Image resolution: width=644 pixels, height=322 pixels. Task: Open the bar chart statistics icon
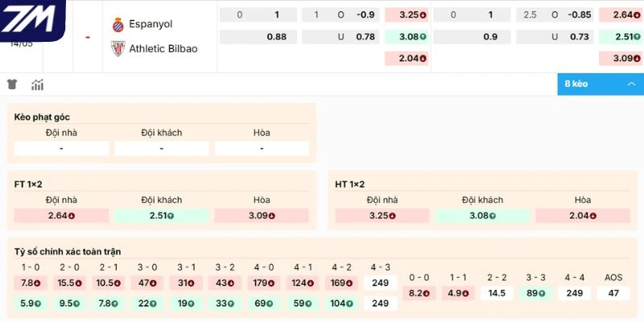coord(37,85)
